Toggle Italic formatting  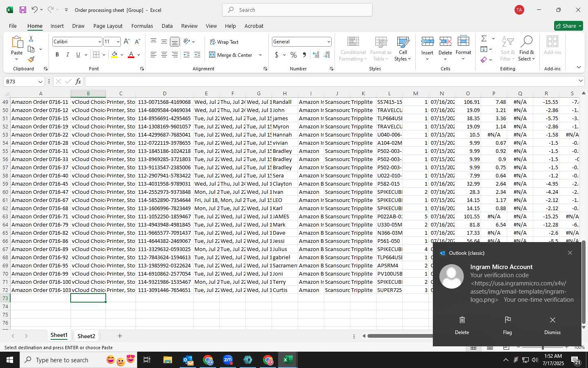click(68, 55)
